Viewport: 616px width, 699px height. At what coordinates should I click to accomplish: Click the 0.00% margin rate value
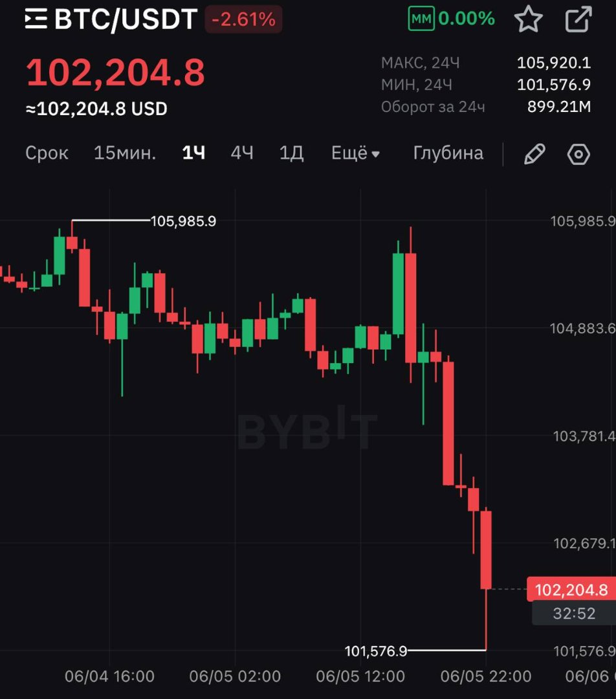[x=467, y=19]
